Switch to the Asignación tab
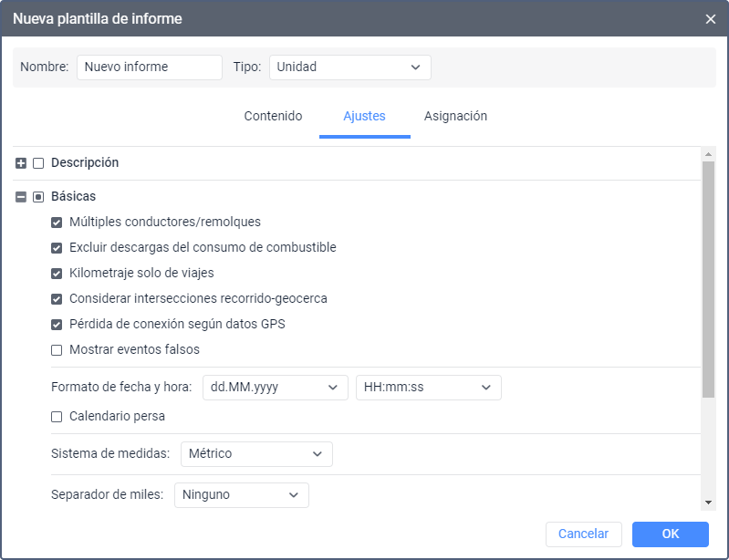The height and width of the screenshot is (560, 729). pyautogui.click(x=455, y=116)
